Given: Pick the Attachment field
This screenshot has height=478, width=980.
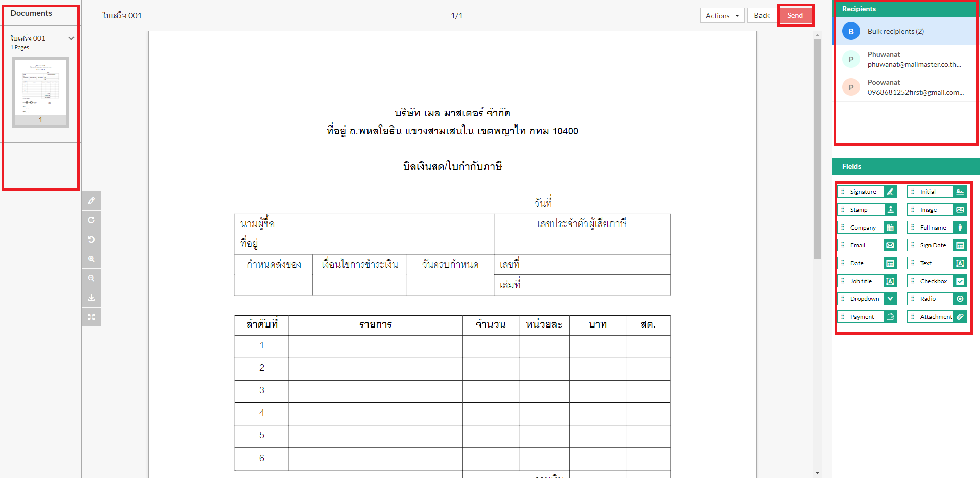Looking at the screenshot, I should 937,317.
